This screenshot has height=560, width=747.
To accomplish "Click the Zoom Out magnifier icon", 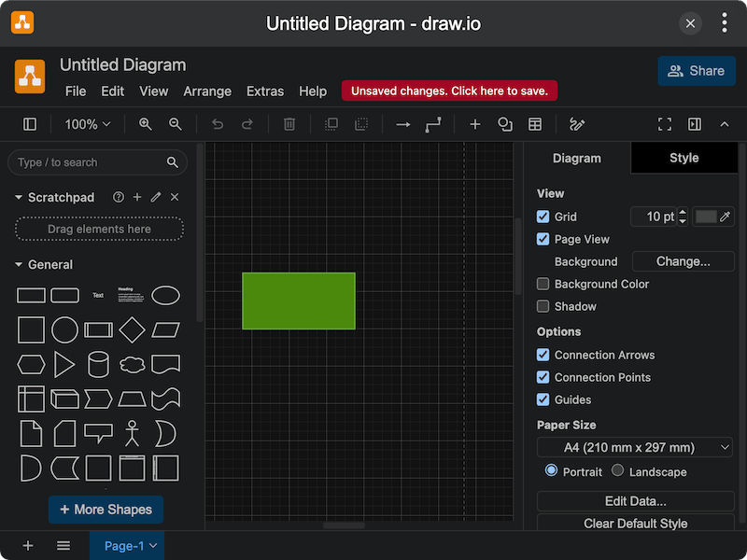I will click(176, 124).
